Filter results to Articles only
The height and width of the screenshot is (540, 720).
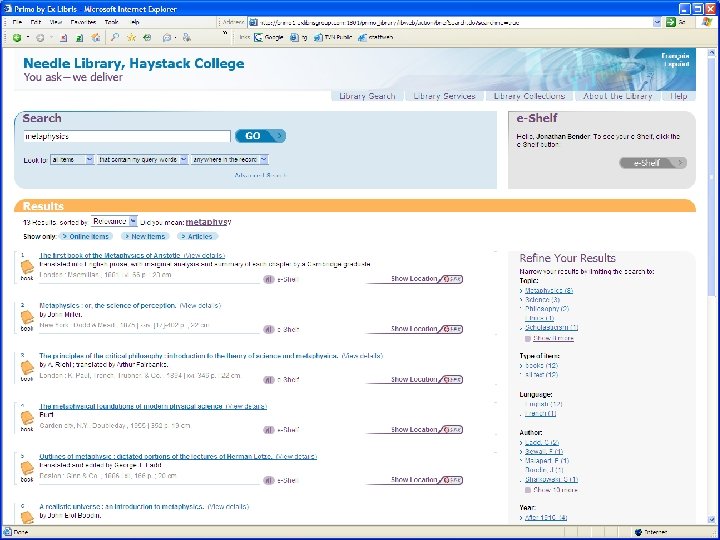197,236
